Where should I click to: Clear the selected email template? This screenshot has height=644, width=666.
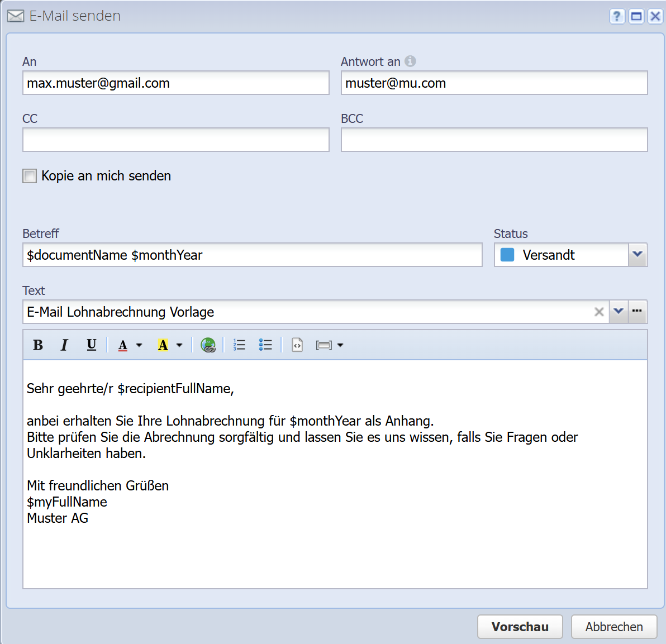599,312
